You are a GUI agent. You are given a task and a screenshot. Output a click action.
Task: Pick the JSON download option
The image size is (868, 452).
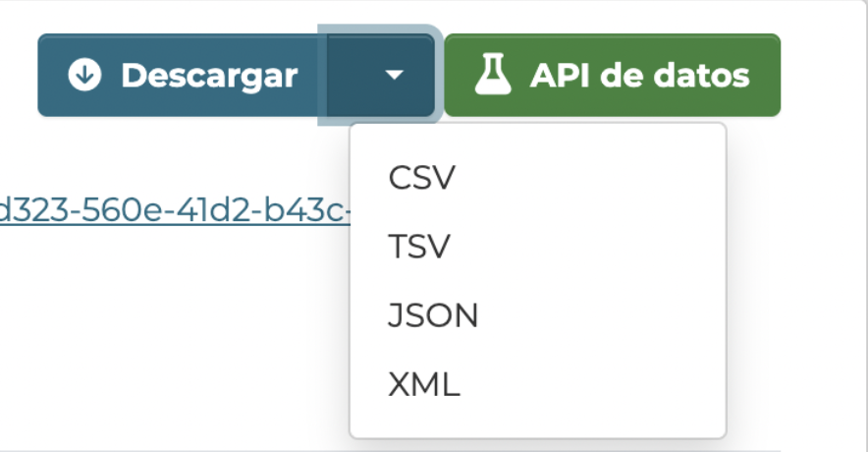[x=433, y=315]
